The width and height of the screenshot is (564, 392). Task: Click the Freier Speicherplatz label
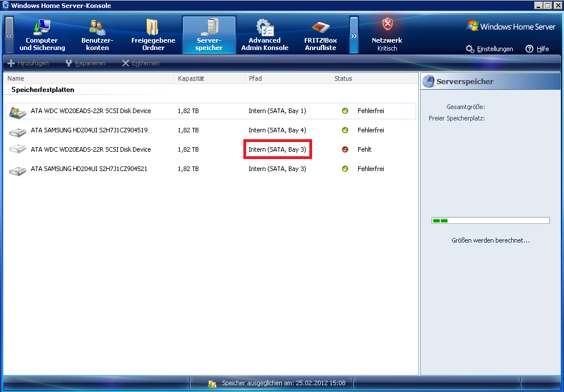click(x=457, y=118)
